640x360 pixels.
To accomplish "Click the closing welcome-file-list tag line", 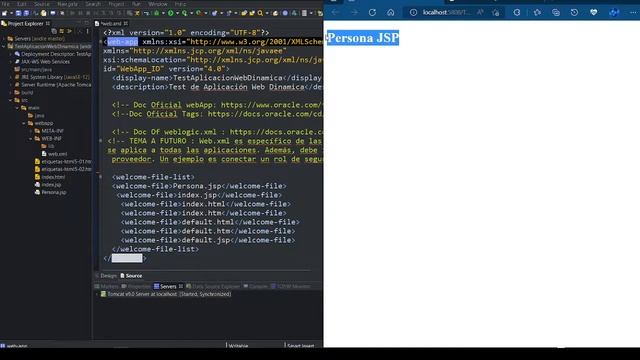I will (x=156, y=249).
